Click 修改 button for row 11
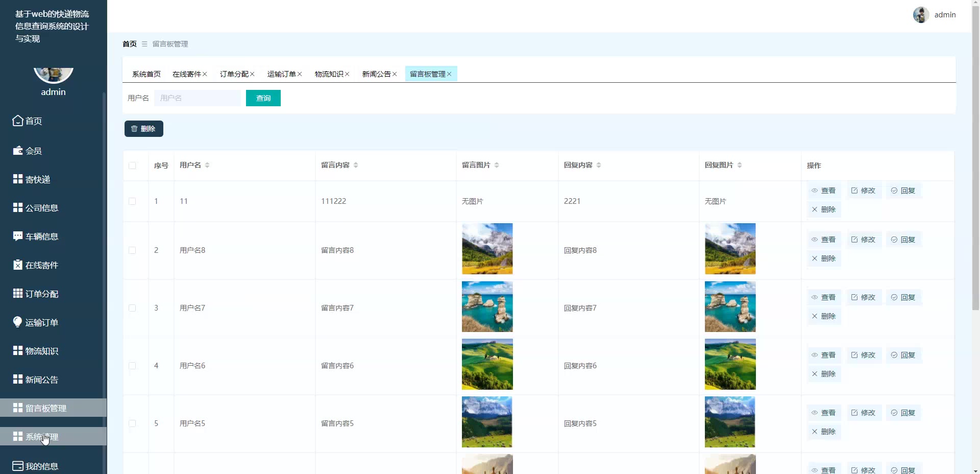Viewport: 980px width, 474px height. (x=864, y=191)
